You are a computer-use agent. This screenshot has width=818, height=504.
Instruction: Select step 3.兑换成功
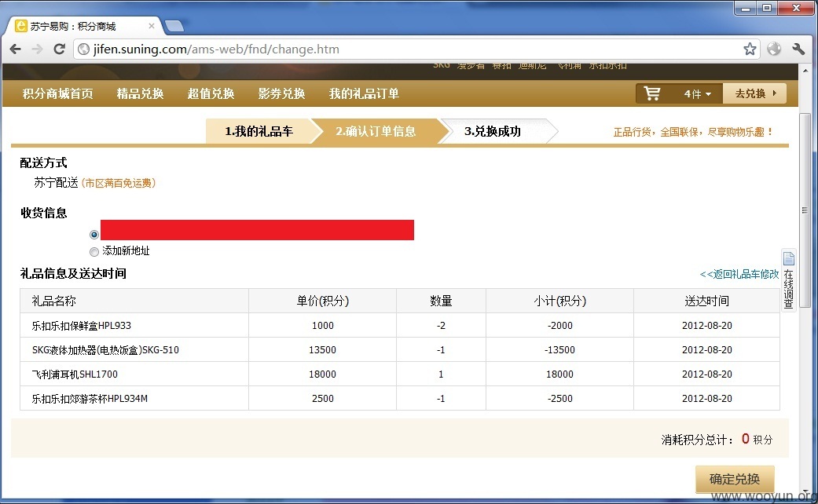(x=493, y=131)
